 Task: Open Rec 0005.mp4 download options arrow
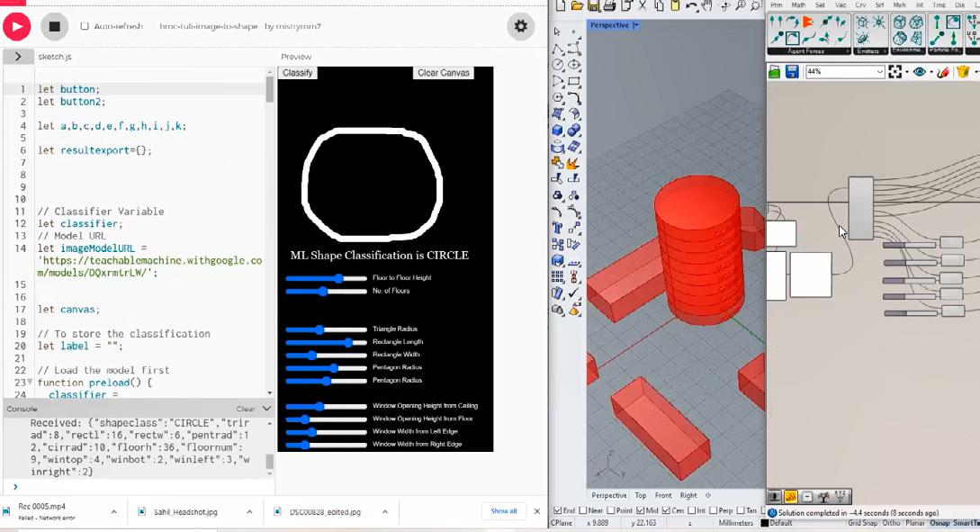tap(113, 512)
